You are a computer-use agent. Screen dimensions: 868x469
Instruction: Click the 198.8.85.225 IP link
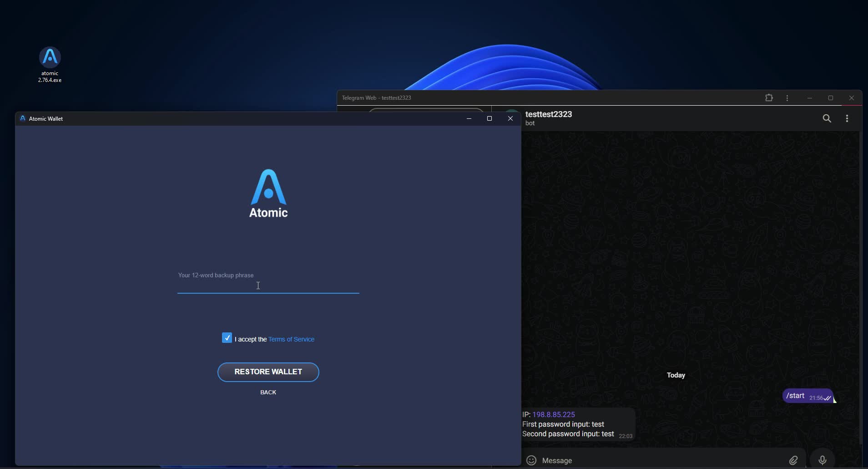click(x=554, y=414)
